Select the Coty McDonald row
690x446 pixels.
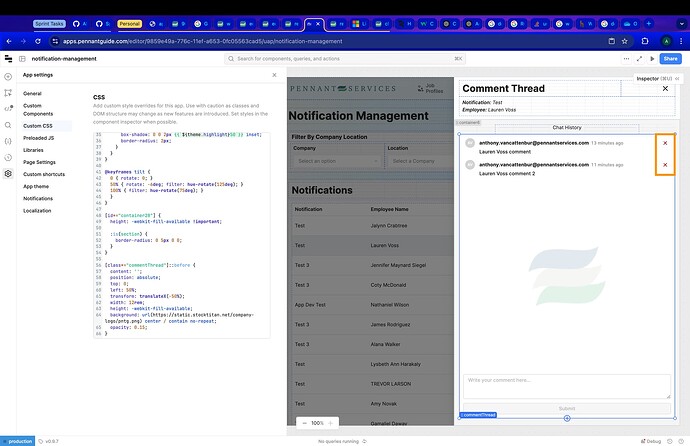[372, 285]
